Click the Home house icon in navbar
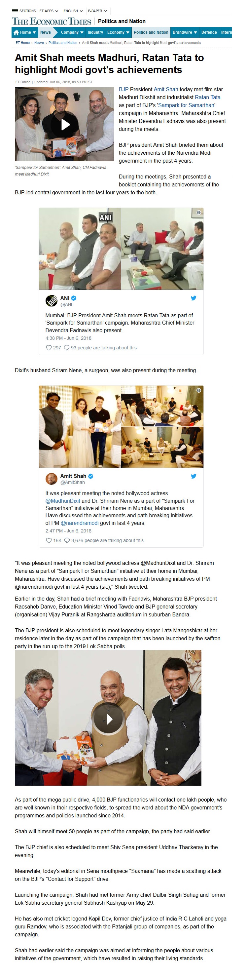 [x=16, y=33]
